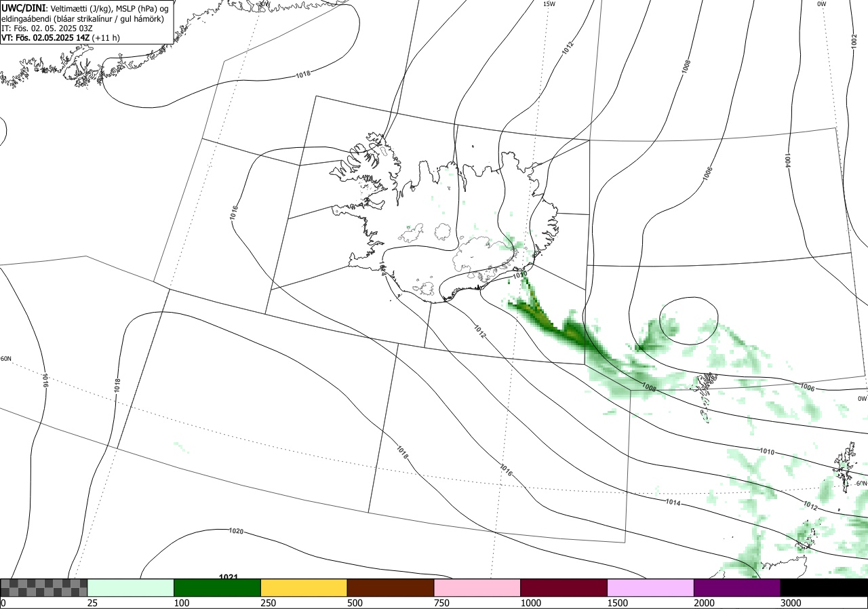The width and height of the screenshot is (868, 609).
Task: Click the 'UWC/DINI' title text
Action: click(x=23, y=8)
